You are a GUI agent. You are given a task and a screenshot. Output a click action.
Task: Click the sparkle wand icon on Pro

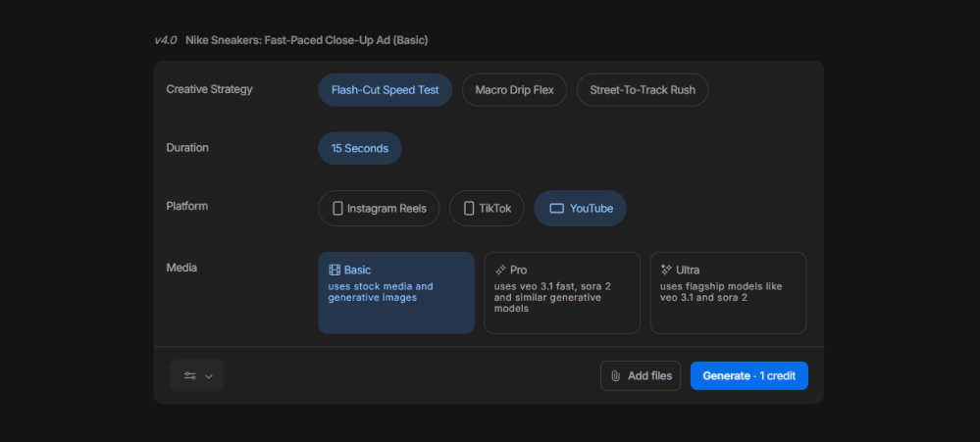click(x=500, y=270)
